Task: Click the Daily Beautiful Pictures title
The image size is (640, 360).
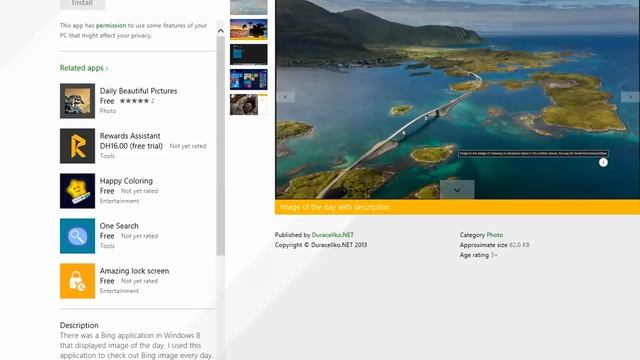Action: coord(138,91)
